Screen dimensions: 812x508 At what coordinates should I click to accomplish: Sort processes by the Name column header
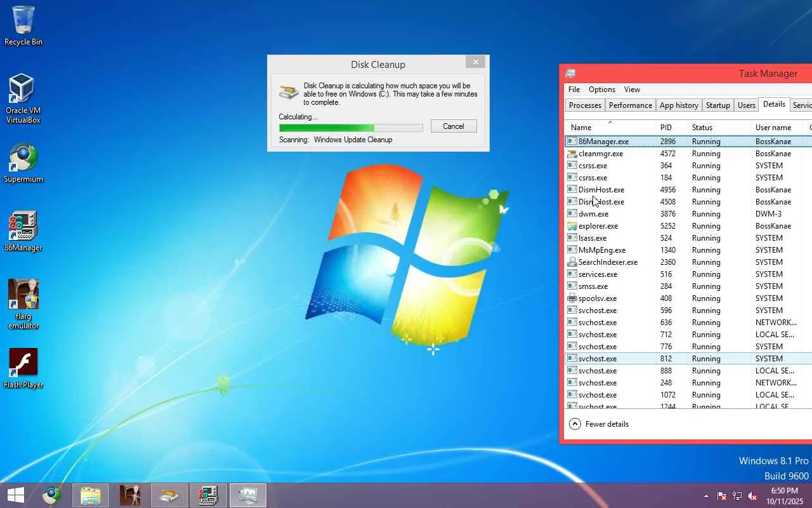pyautogui.click(x=610, y=127)
